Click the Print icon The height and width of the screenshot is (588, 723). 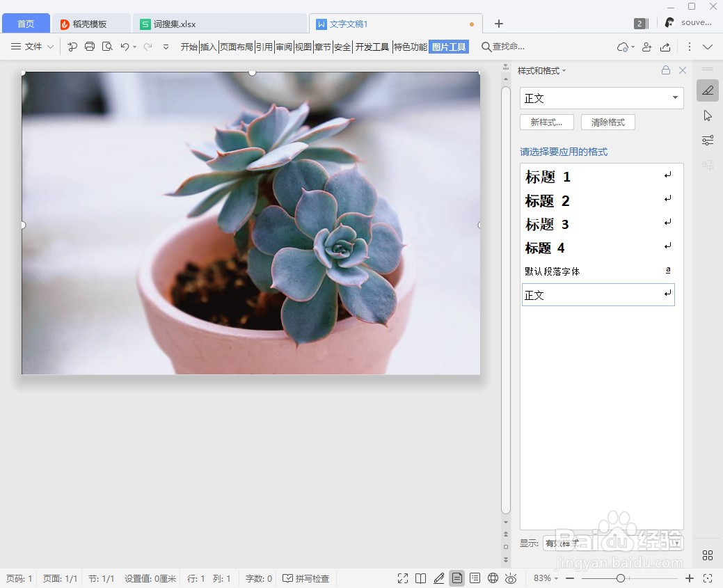point(90,47)
